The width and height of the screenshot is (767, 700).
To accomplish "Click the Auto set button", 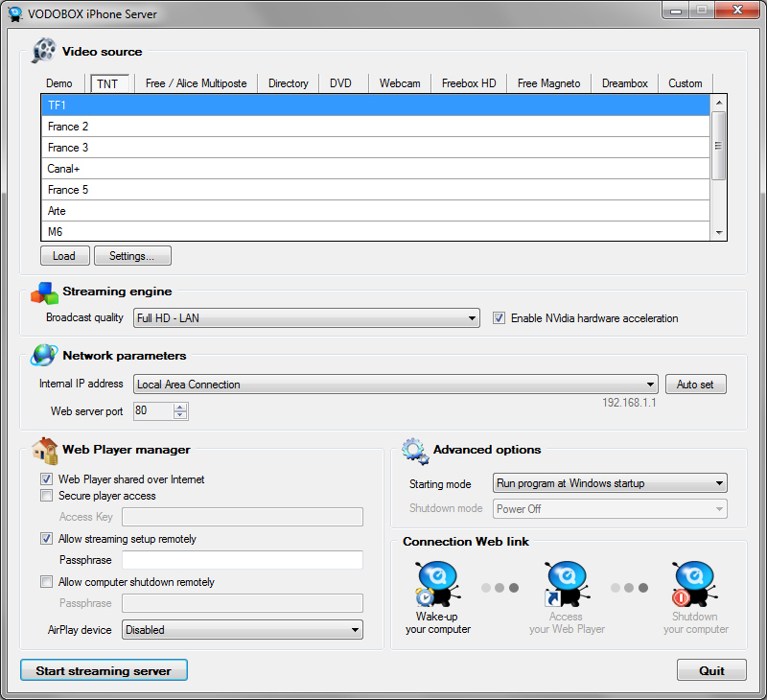I will (696, 385).
